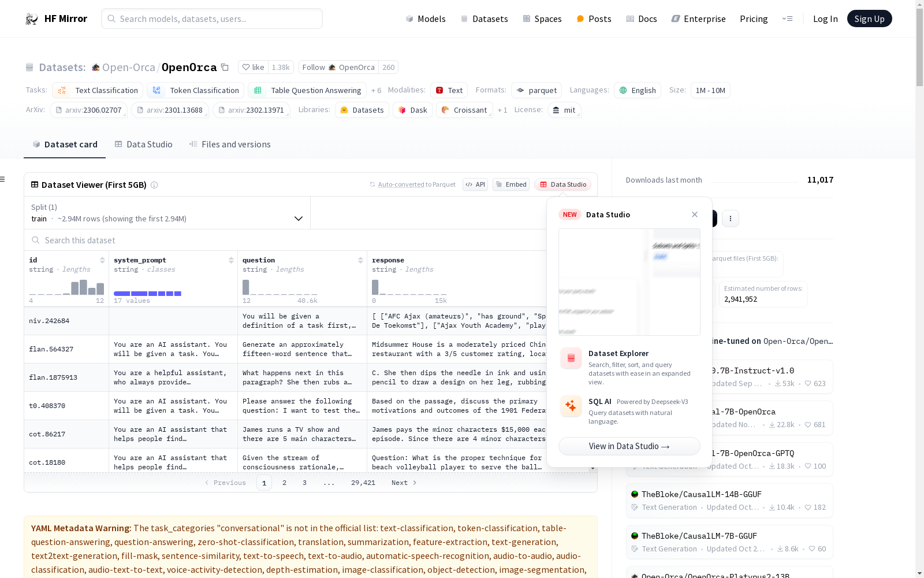This screenshot has width=924, height=578.
Task: Click the search magnifier in dataset search
Action: (x=36, y=240)
